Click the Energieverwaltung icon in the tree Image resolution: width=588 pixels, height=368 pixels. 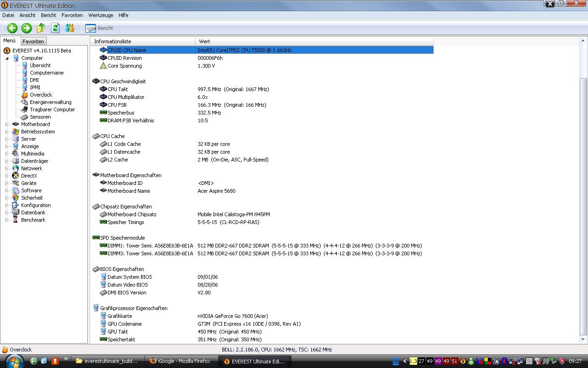click(25, 102)
